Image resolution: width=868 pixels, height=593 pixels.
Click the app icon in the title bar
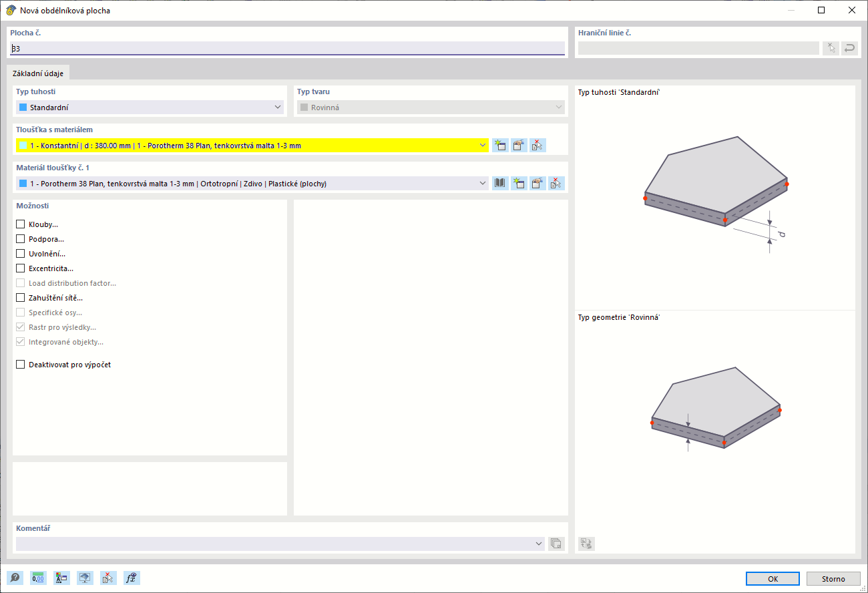tap(11, 10)
